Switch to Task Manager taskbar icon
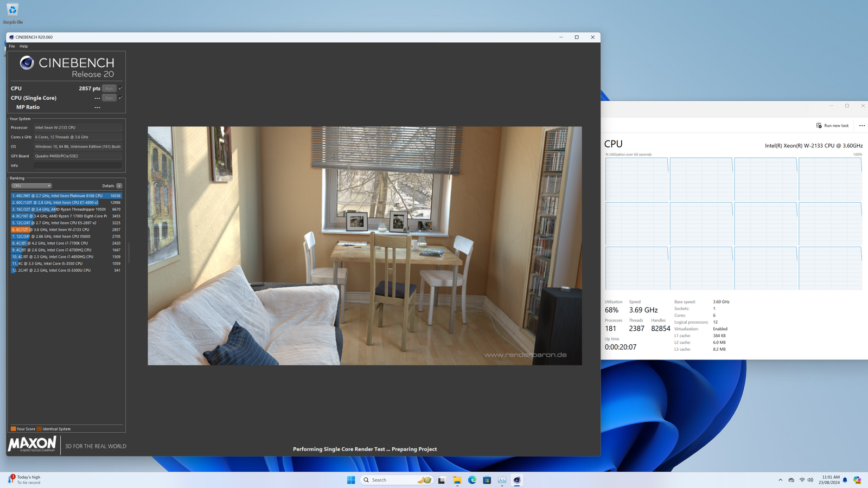 502,480
